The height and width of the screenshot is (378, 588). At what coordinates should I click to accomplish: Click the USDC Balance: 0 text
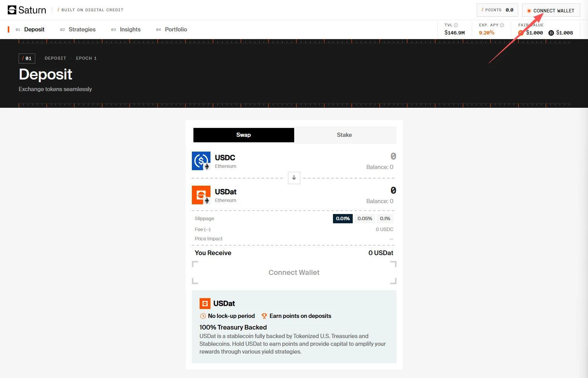click(380, 167)
